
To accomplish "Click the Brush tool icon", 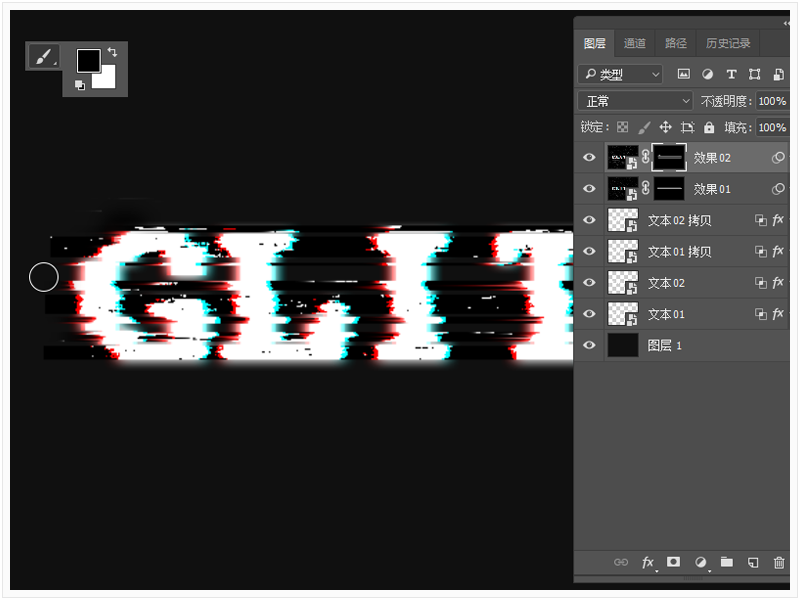I will pos(42,57).
